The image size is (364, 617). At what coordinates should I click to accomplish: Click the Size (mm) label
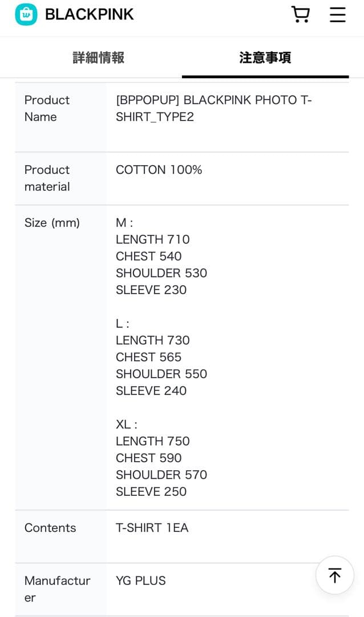52,223
